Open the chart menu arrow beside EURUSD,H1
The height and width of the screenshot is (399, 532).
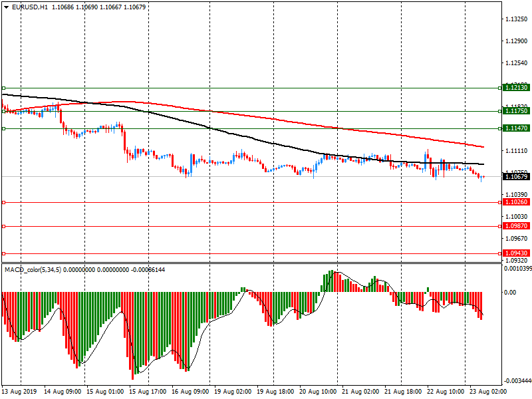6,7
